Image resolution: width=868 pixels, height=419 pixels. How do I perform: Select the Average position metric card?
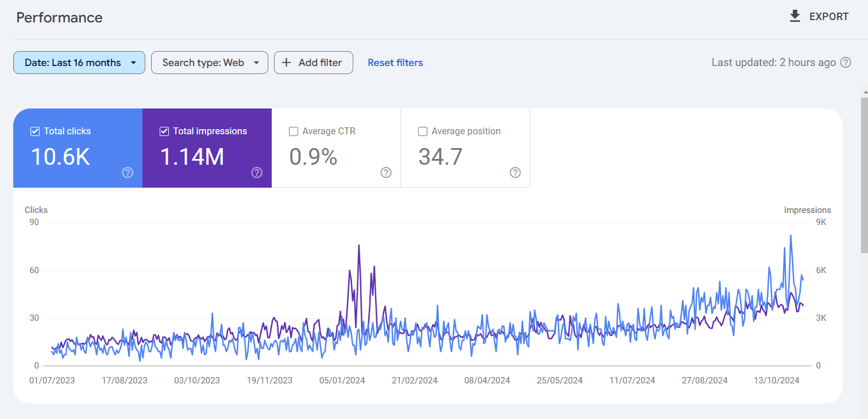[465, 148]
